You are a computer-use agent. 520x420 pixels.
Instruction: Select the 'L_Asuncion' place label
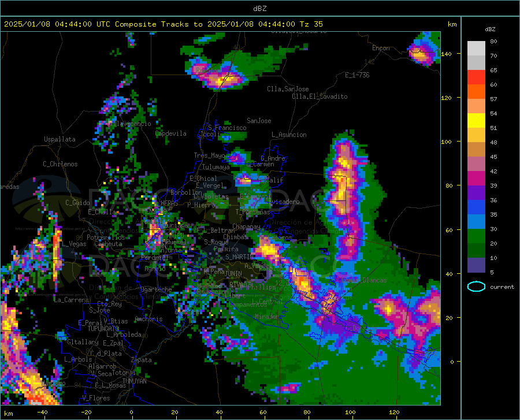click(289, 135)
